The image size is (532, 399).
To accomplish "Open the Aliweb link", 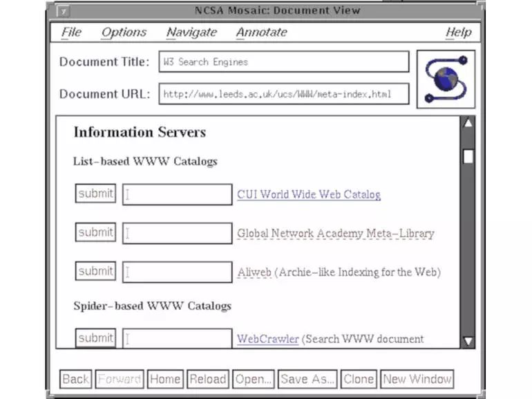I will click(x=254, y=272).
